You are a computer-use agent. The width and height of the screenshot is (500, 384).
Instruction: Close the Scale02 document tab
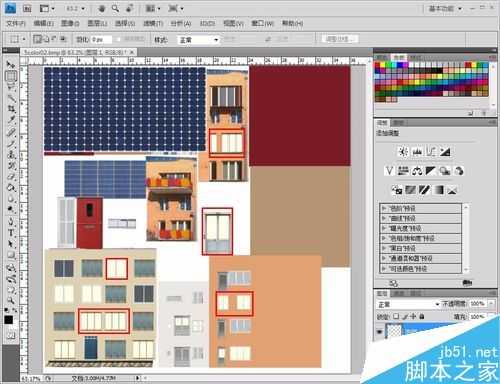click(x=132, y=52)
